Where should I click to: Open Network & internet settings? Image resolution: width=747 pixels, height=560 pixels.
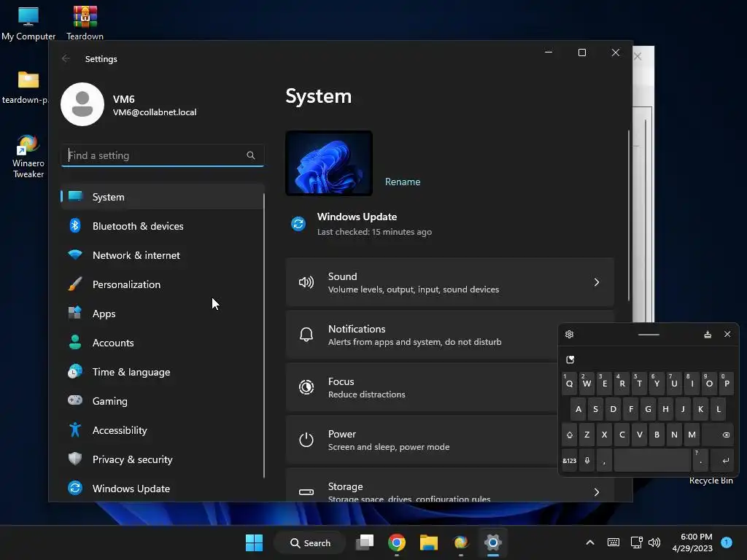[x=162, y=255]
